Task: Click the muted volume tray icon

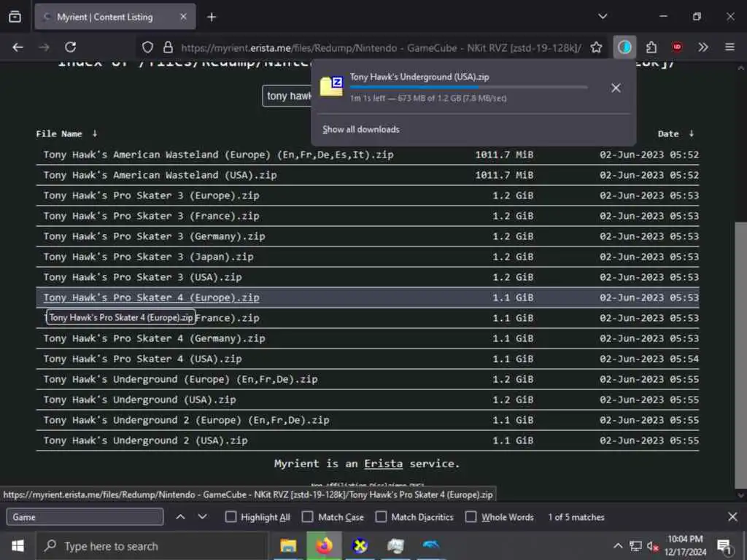Action: coord(653,546)
